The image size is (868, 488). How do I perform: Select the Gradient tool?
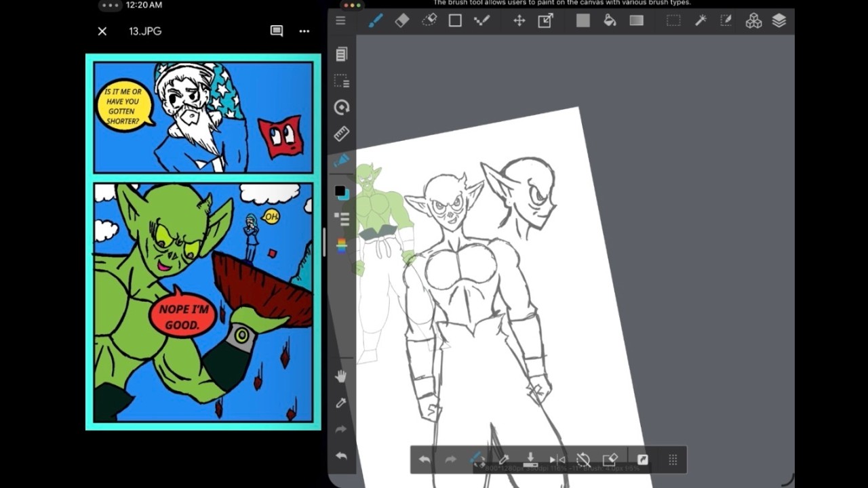click(636, 20)
